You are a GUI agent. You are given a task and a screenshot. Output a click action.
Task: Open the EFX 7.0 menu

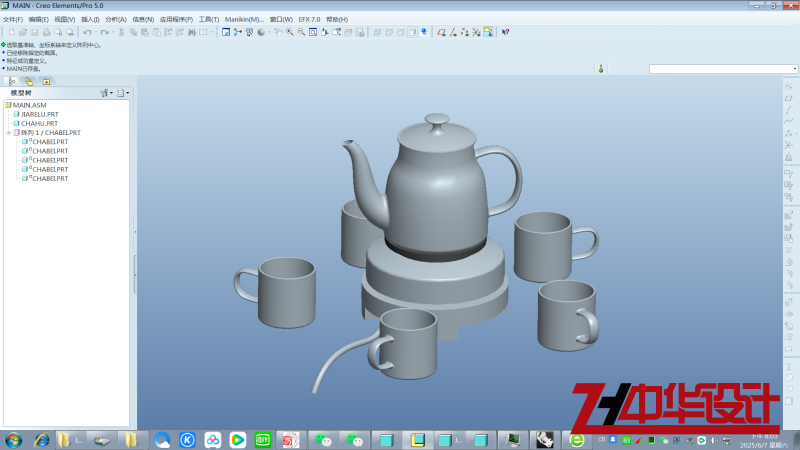point(309,19)
